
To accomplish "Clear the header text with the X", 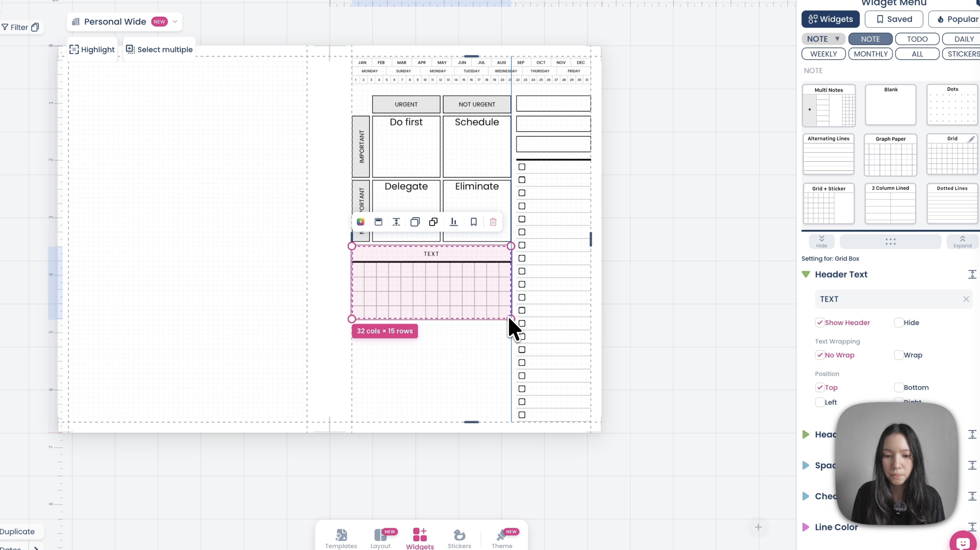I will pyautogui.click(x=966, y=299).
